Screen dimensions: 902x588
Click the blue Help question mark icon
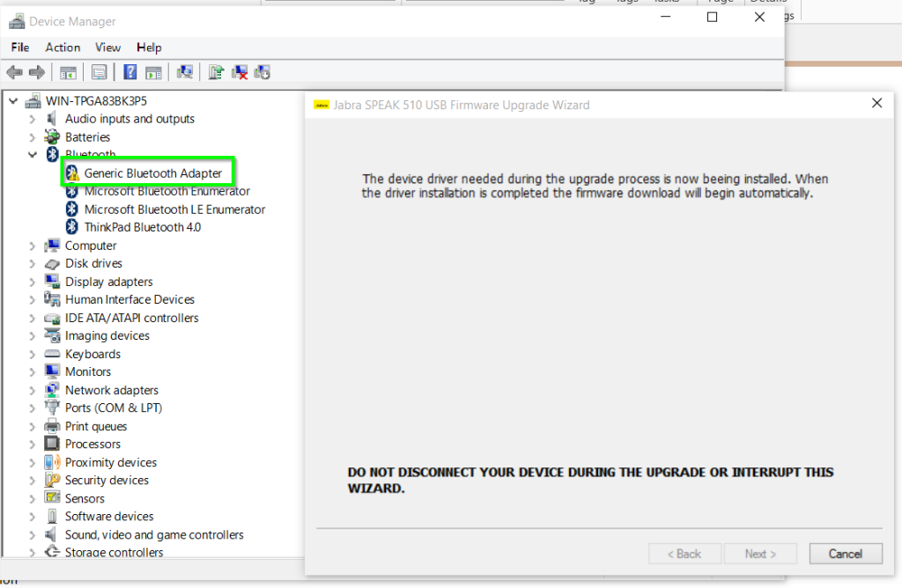(x=130, y=72)
